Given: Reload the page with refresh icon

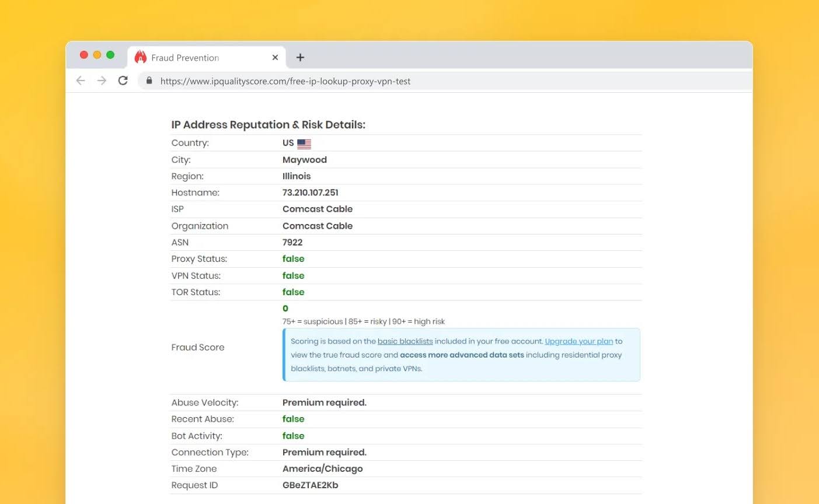Looking at the screenshot, I should pos(123,80).
